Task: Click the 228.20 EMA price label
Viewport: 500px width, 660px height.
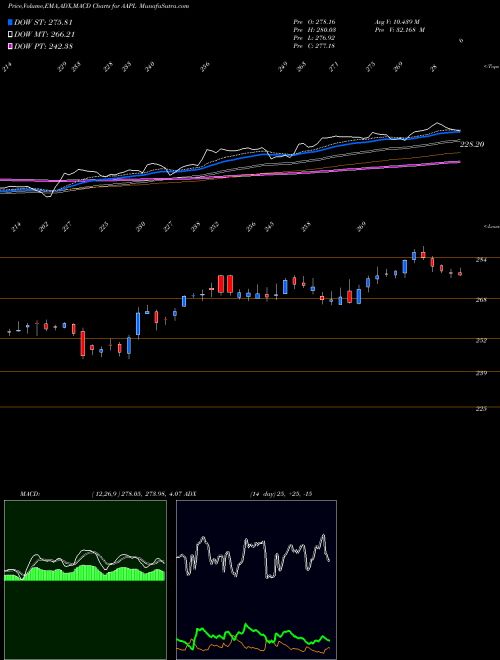Action: [472, 144]
